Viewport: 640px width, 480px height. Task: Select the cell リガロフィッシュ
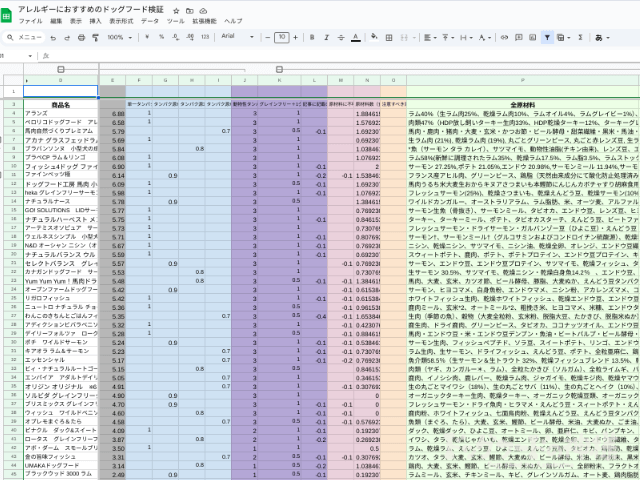coord(61,298)
